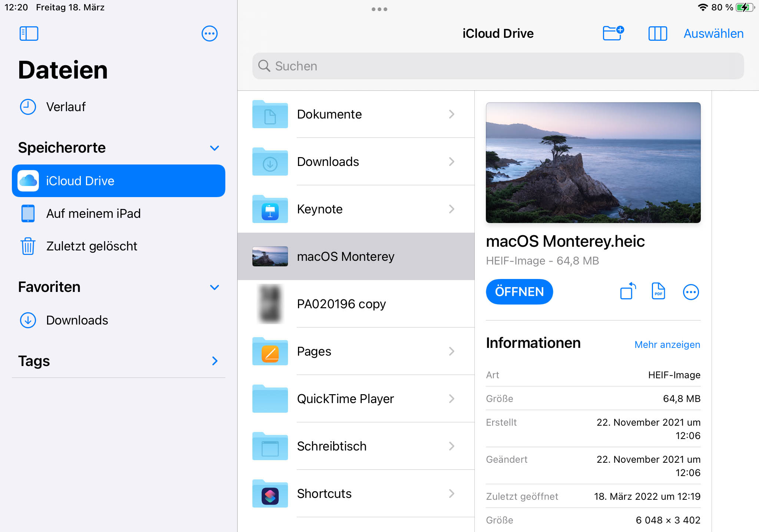This screenshot has height=532, width=759.
Task: Tap the Shortcuts folder name
Action: [x=324, y=493]
